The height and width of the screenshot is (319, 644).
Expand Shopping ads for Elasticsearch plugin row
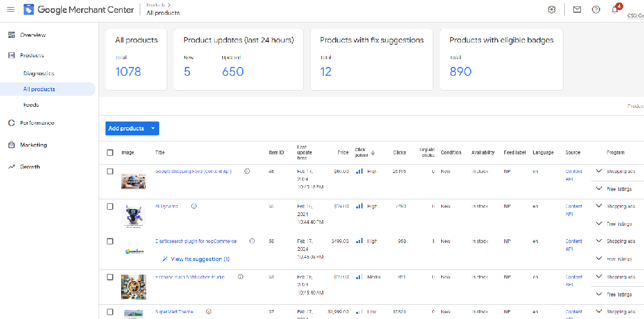(x=598, y=241)
